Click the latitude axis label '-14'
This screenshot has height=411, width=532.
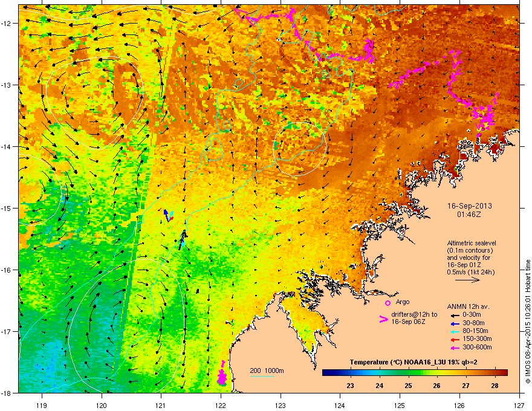(x=7, y=147)
